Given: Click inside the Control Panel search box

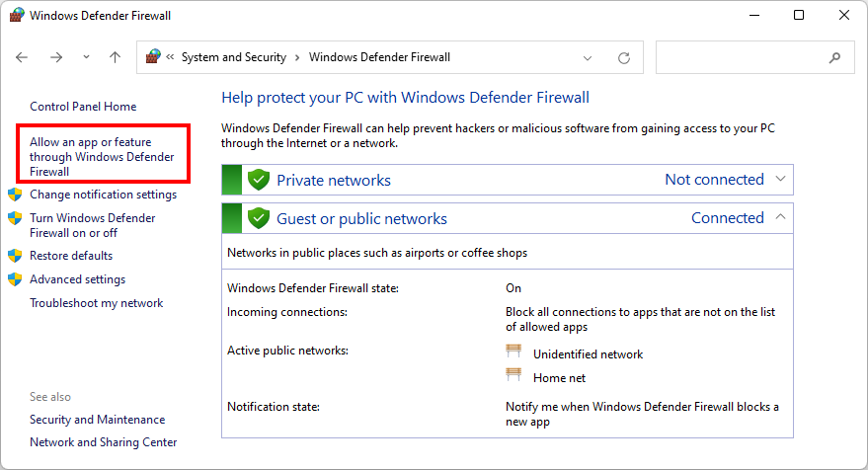Looking at the screenshot, I should pos(741,57).
